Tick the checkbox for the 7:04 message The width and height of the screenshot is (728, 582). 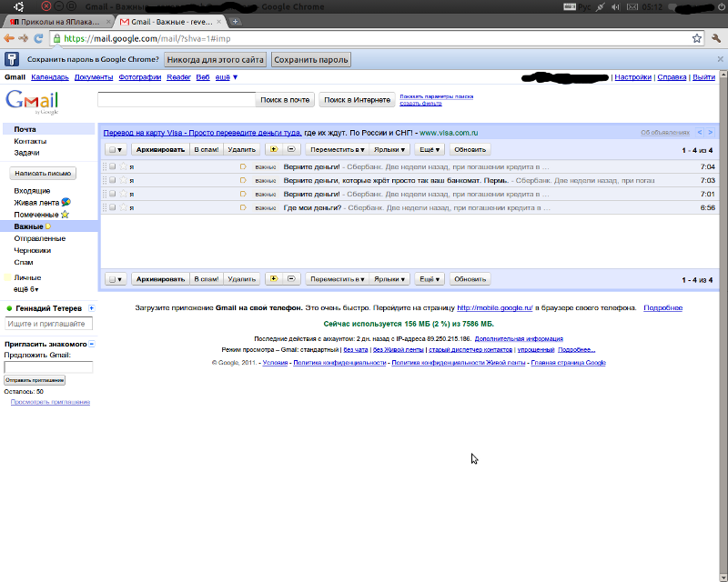coord(112,166)
